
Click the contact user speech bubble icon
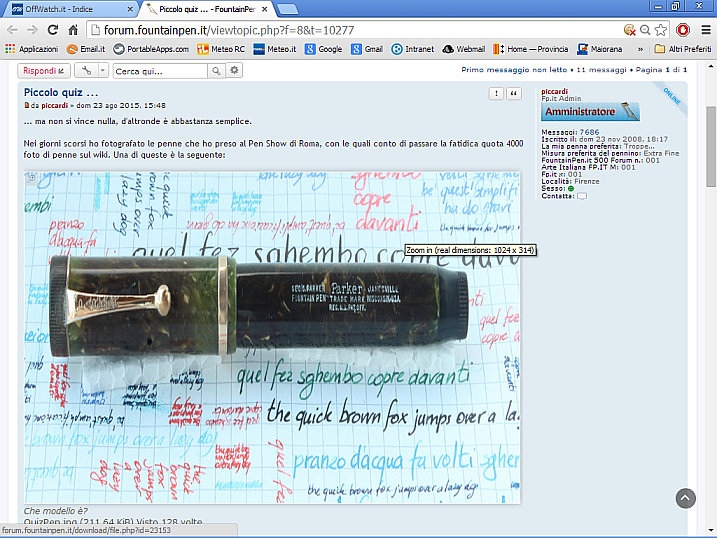[x=582, y=196]
